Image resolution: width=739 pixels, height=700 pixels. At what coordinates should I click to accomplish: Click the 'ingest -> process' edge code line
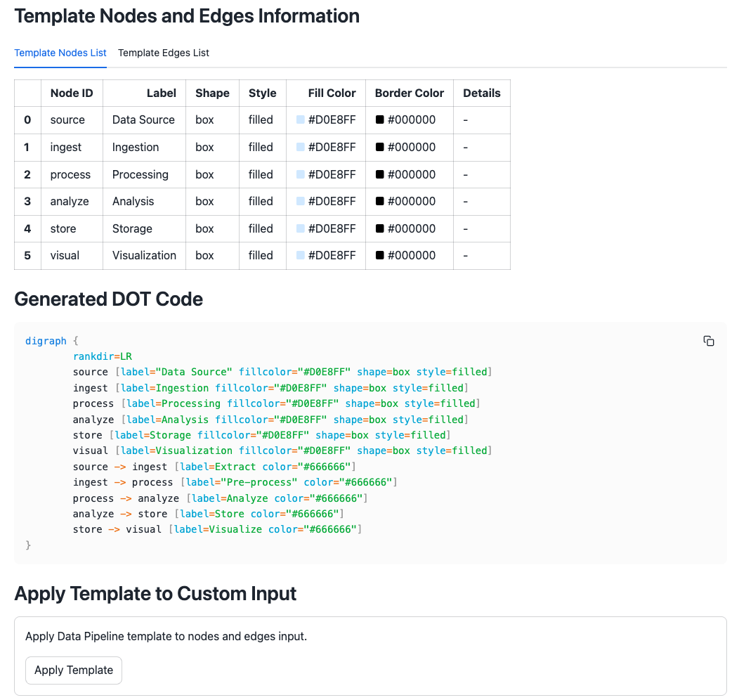click(235, 482)
